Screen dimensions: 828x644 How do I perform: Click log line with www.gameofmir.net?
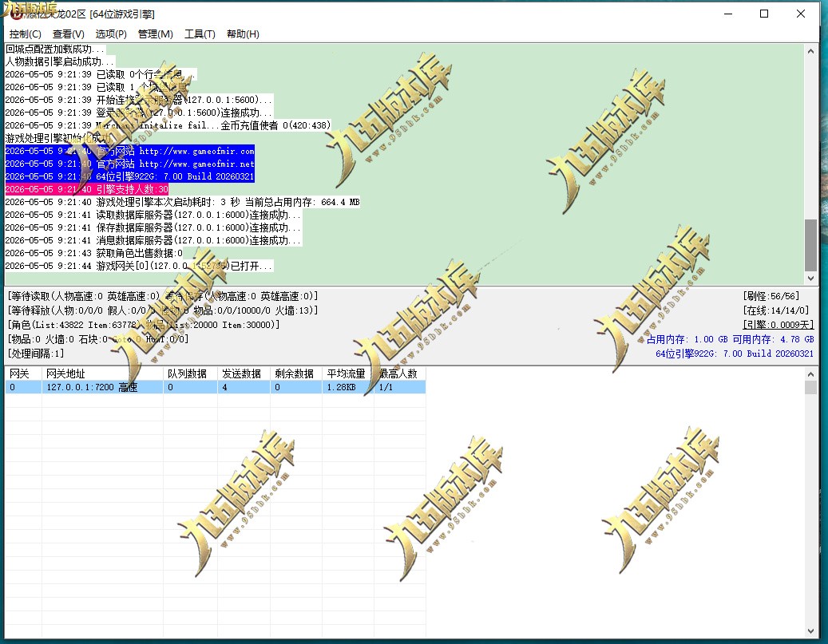pos(130,164)
